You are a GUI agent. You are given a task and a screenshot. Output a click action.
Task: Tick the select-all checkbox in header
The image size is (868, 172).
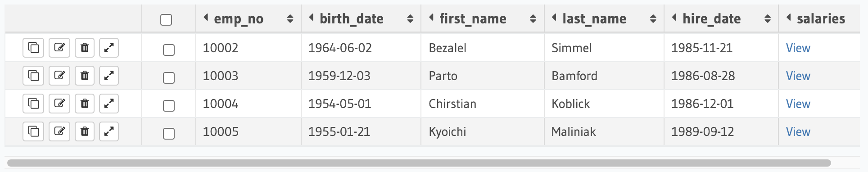click(x=166, y=20)
